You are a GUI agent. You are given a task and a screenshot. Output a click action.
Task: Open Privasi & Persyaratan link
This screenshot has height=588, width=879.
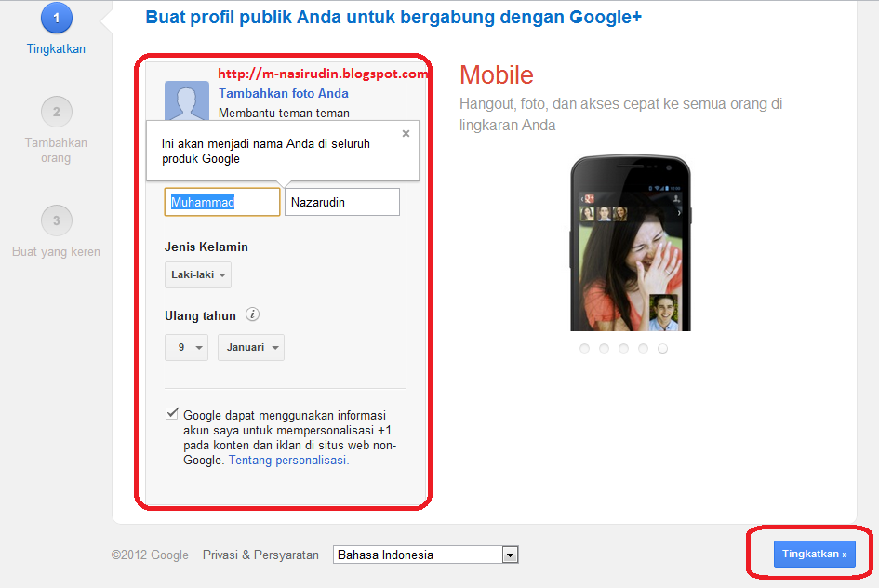pos(260,555)
